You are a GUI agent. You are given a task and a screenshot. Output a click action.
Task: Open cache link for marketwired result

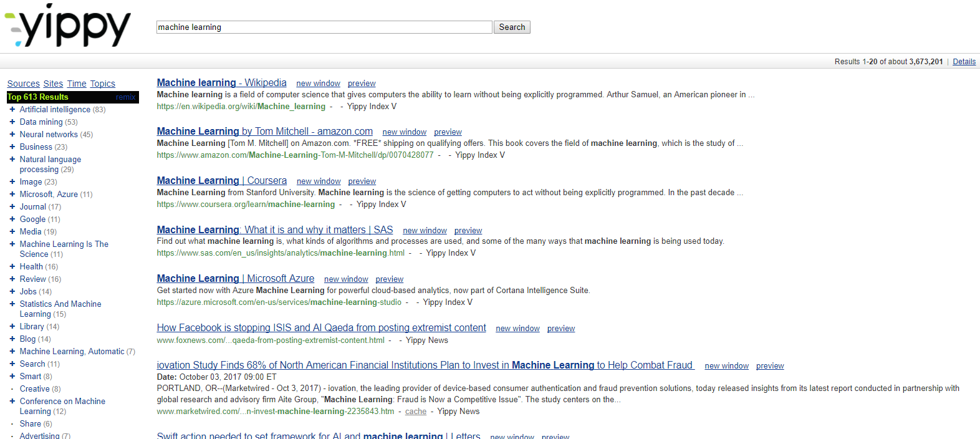pyautogui.click(x=416, y=412)
